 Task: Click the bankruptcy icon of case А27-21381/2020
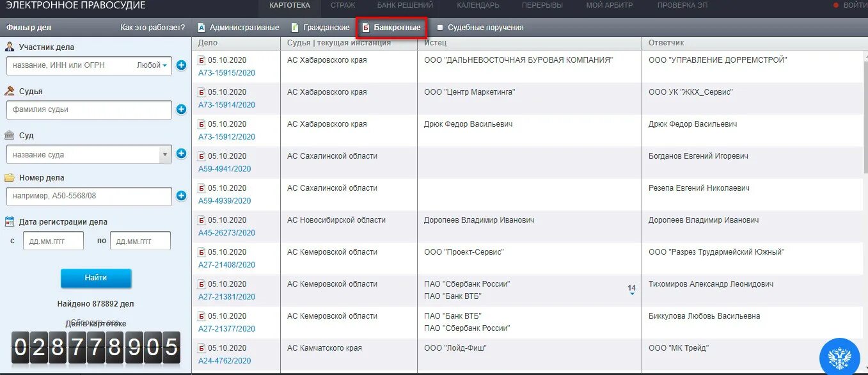(x=201, y=284)
